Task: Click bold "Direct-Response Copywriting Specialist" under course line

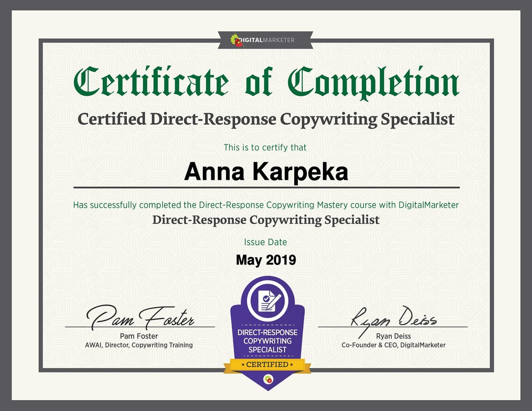Action: (266, 220)
